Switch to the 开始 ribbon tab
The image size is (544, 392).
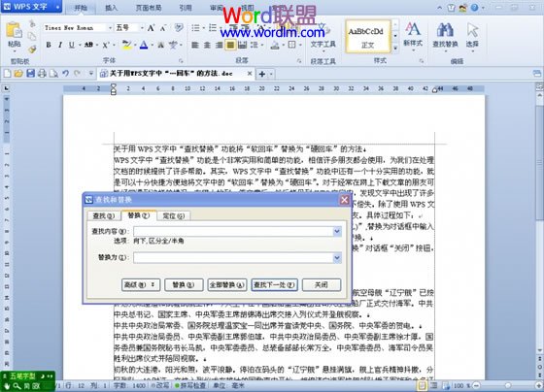click(81, 8)
